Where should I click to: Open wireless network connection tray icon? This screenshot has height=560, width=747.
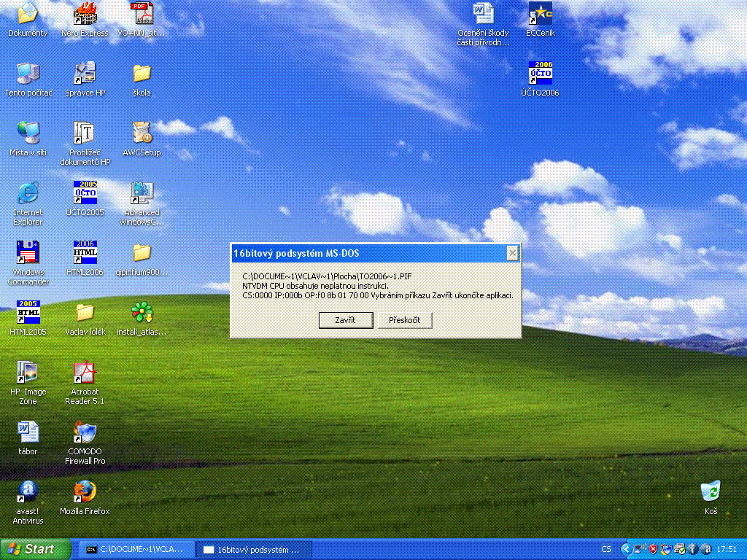coord(640,549)
